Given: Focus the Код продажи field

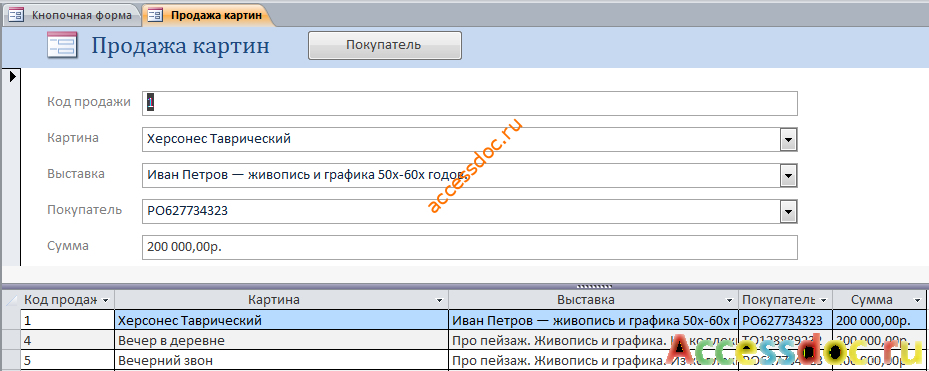Looking at the screenshot, I should pos(470,103).
